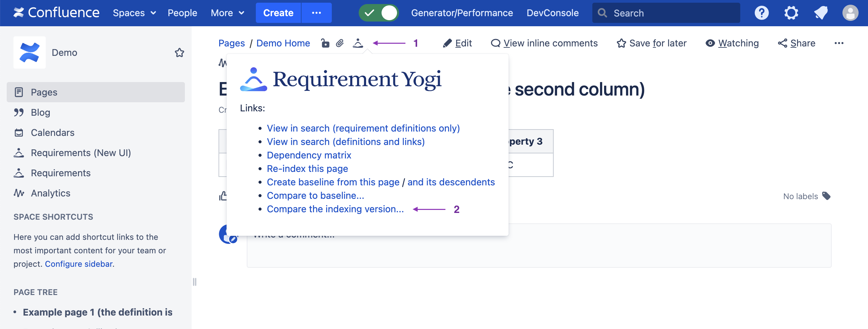Click Compare the indexing version link
This screenshot has width=868, height=329.
tap(335, 209)
